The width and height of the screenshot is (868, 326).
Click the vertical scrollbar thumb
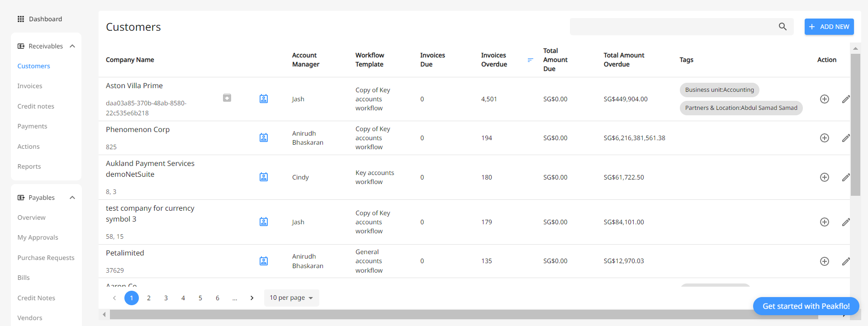coord(855,125)
